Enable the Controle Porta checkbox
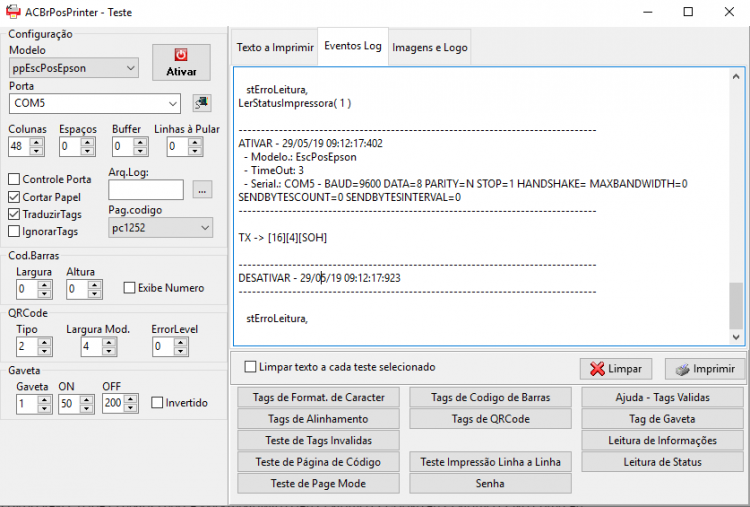The image size is (750, 507). [14, 179]
